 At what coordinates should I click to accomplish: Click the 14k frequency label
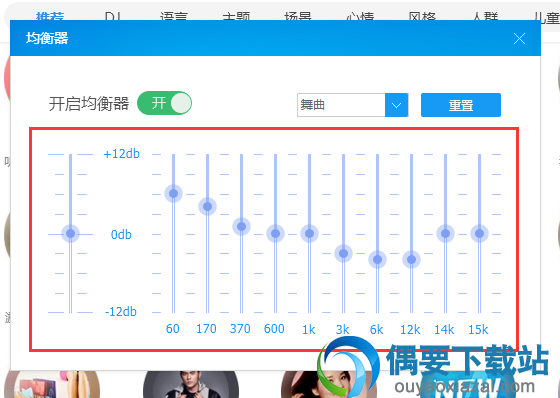[x=444, y=330]
